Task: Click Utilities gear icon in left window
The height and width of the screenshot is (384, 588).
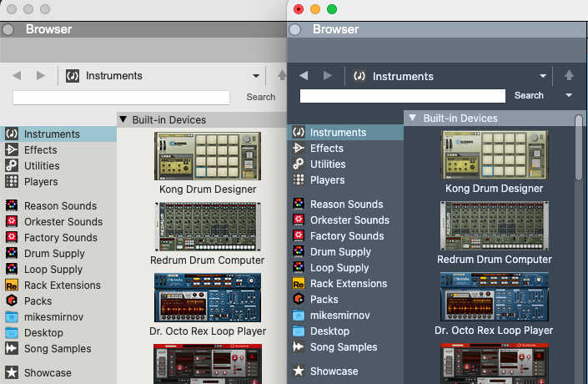Action: pyautogui.click(x=12, y=165)
